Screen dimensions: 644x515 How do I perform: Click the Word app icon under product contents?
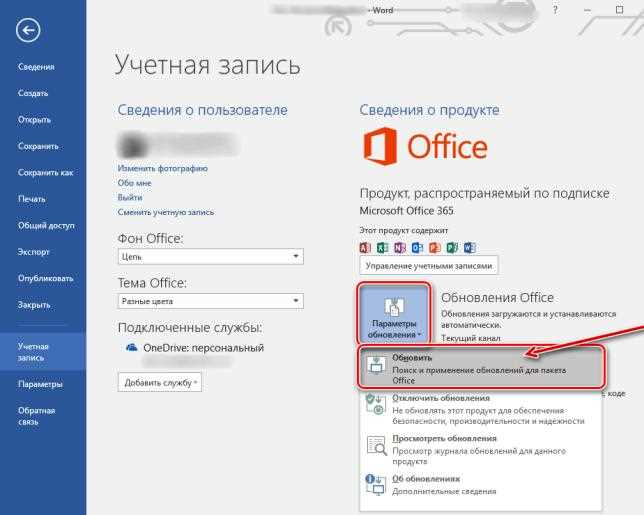click(469, 248)
